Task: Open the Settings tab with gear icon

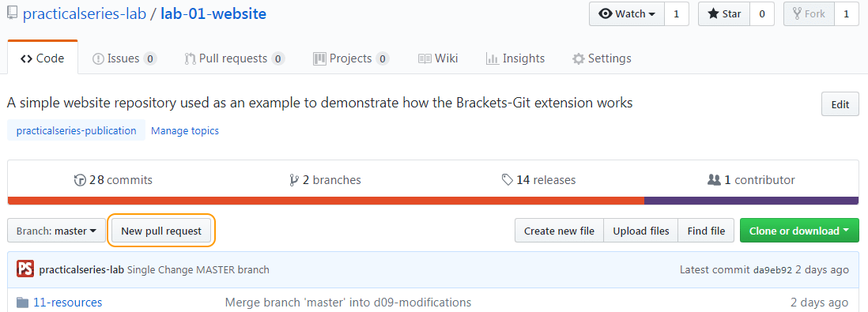Action: pos(602,58)
